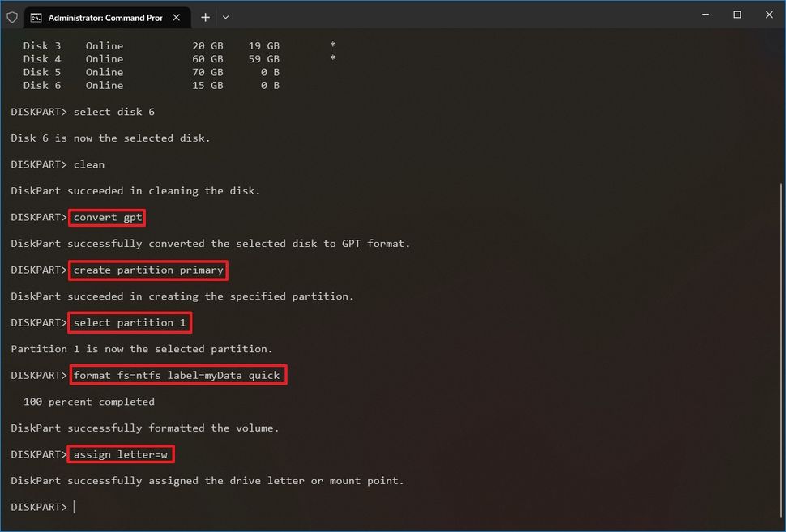Screen dimensions: 786x532
Task: Open the tab options dropdown chevron
Action: pos(225,16)
